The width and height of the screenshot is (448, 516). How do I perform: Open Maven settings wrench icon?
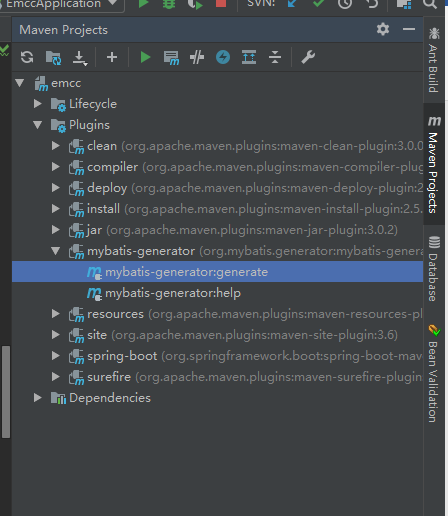coord(308,57)
